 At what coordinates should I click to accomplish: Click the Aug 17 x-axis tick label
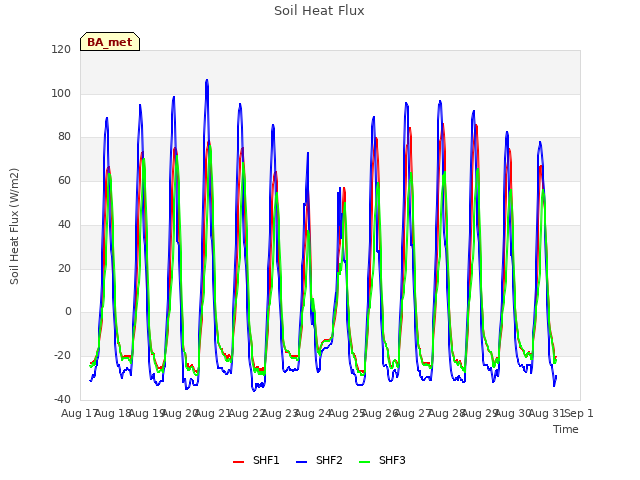tap(80, 413)
